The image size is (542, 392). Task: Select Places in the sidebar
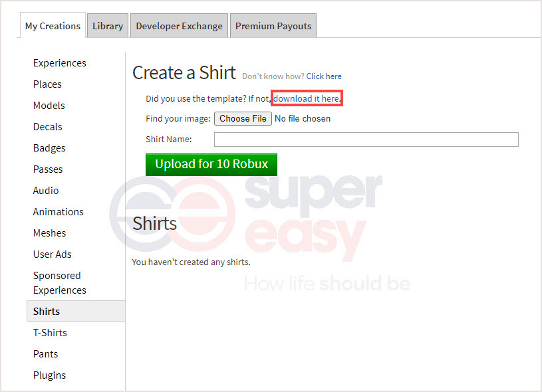47,84
